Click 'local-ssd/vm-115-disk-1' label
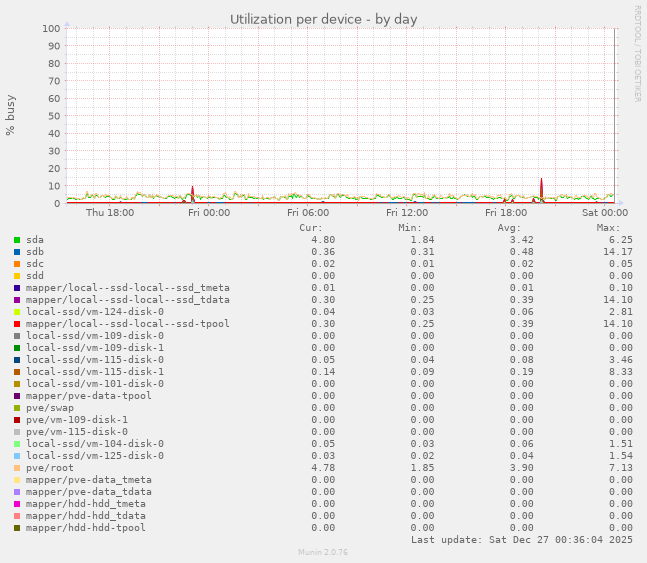The width and height of the screenshot is (647, 563). [x=95, y=371]
